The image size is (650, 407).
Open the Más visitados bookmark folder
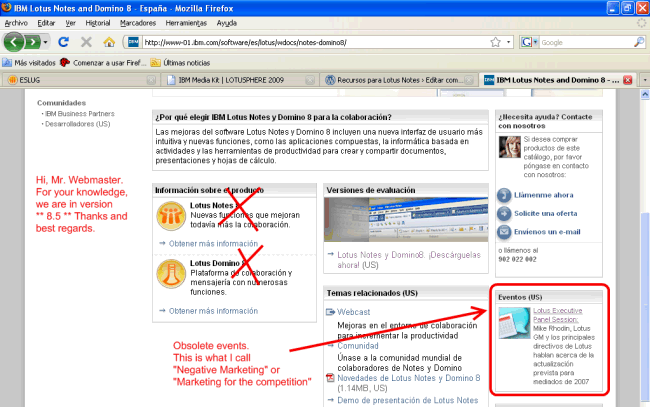[29, 63]
